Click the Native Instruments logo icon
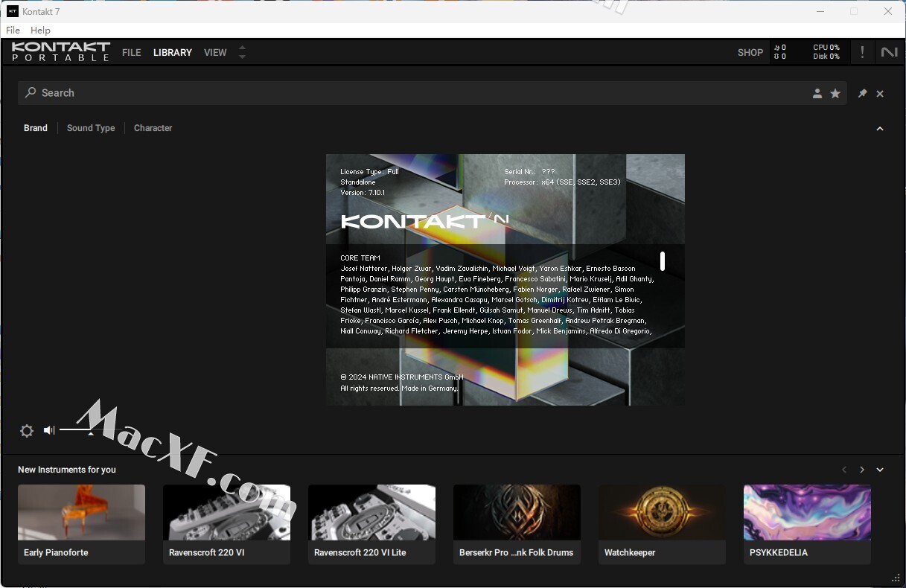The height and width of the screenshot is (588, 906). tap(889, 52)
